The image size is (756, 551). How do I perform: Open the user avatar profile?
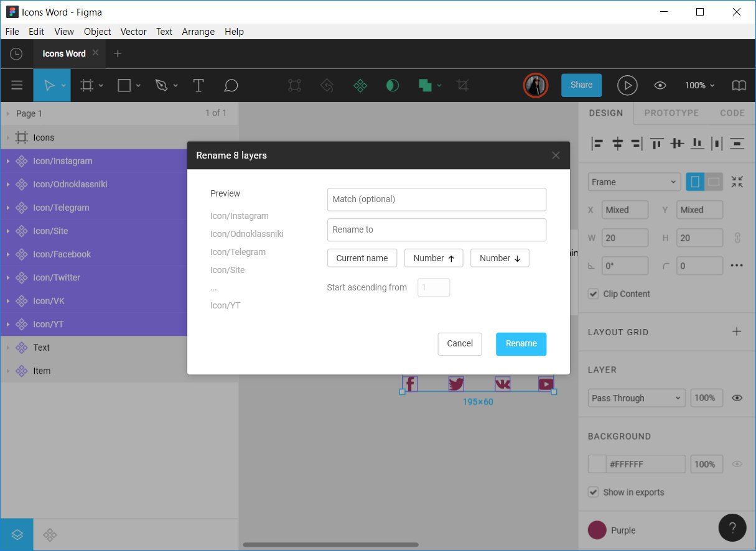pos(535,85)
